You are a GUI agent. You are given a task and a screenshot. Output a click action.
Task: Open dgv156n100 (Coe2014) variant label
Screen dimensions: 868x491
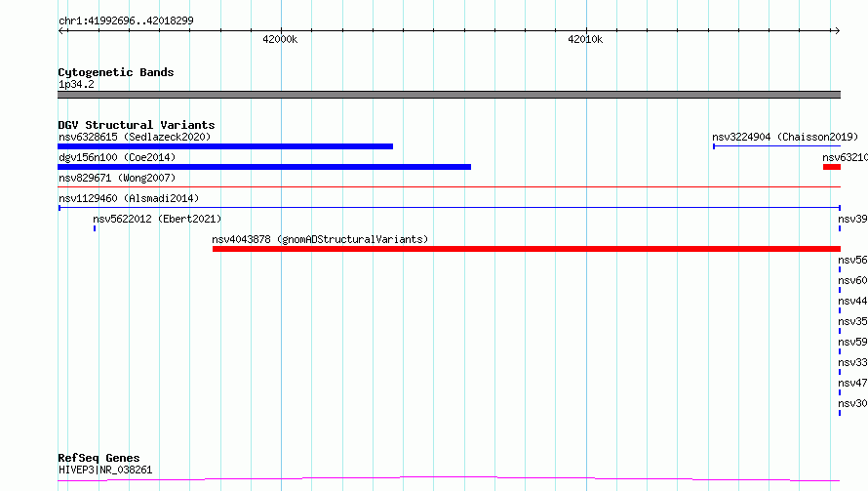117,157
